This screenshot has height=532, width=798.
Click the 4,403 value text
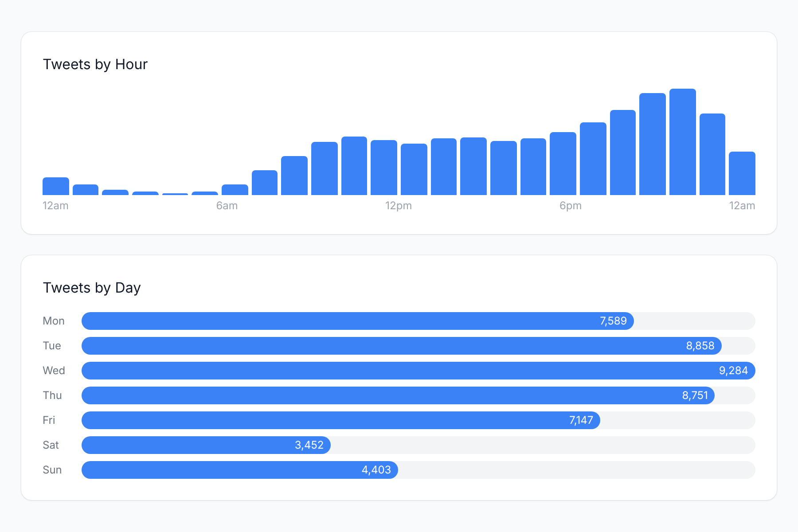click(x=376, y=470)
